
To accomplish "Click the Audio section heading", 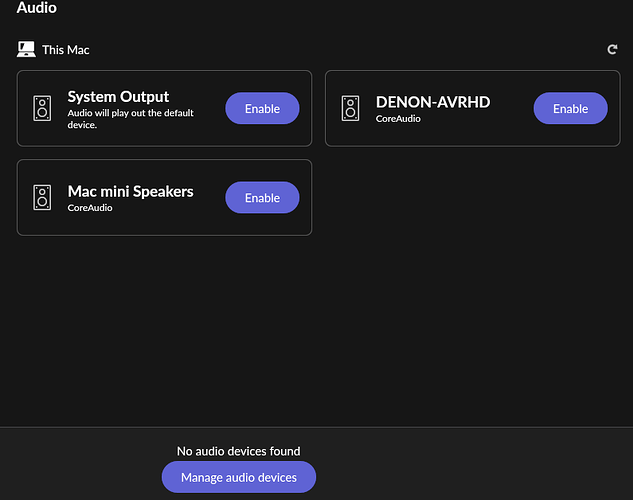I will tap(37, 9).
